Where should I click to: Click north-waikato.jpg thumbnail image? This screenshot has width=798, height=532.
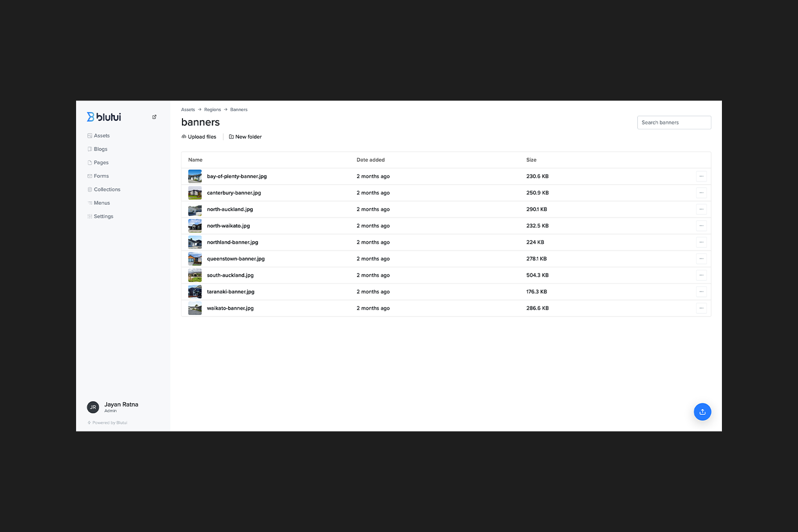pyautogui.click(x=195, y=226)
